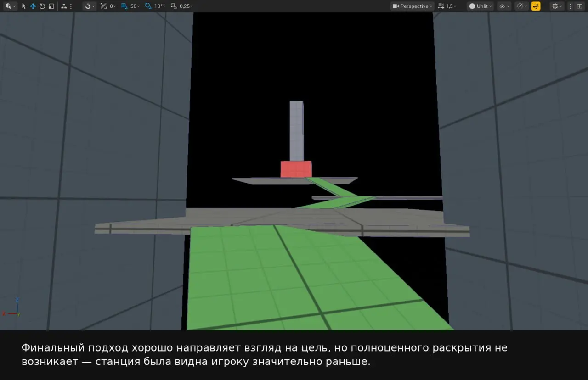588x380 pixels.
Task: Toggle scale snapping icon
Action: [x=174, y=6]
